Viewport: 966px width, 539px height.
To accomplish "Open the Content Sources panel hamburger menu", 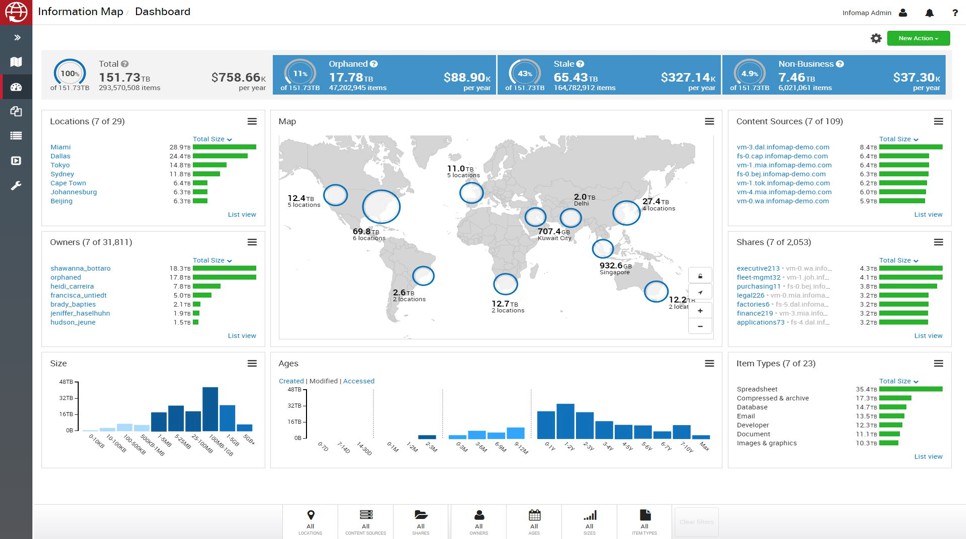I will tap(938, 122).
